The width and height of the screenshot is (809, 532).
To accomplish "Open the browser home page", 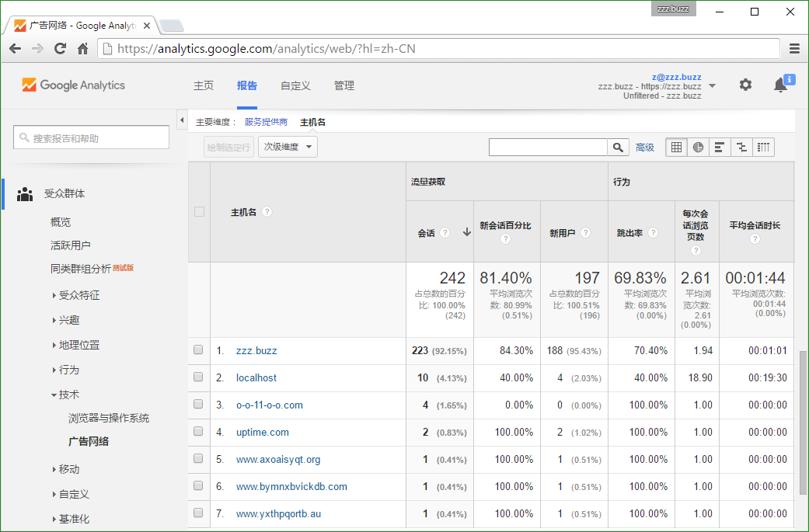I will (x=82, y=48).
